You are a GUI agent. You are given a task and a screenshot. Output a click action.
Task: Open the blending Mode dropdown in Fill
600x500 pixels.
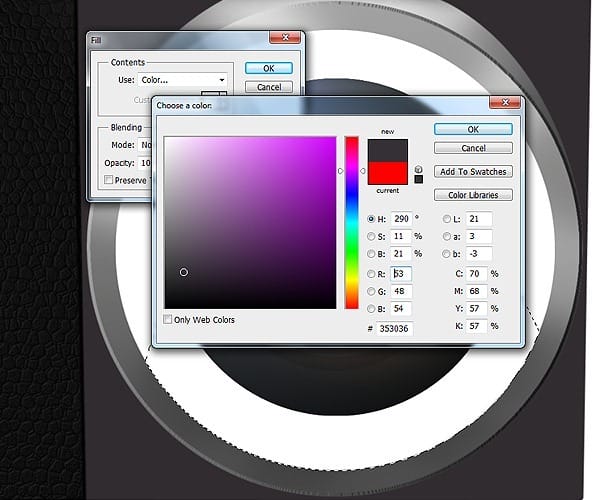(x=143, y=144)
